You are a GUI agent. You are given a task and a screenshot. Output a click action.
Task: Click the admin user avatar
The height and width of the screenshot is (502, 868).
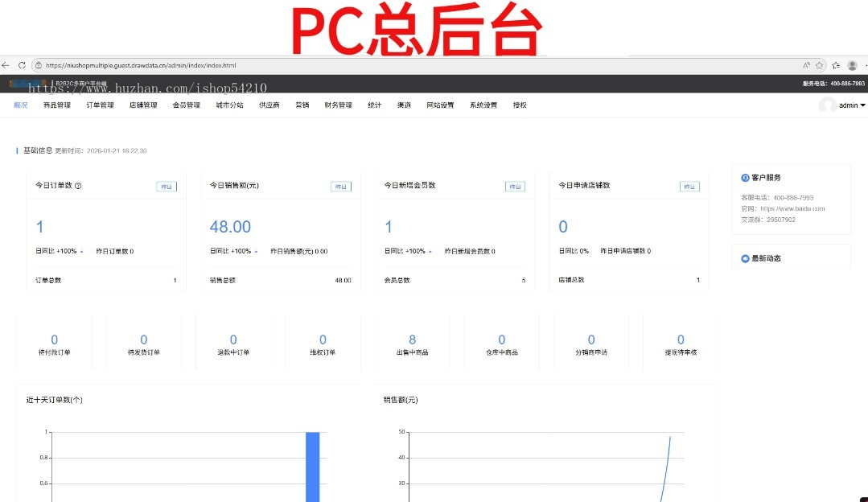[828, 105]
